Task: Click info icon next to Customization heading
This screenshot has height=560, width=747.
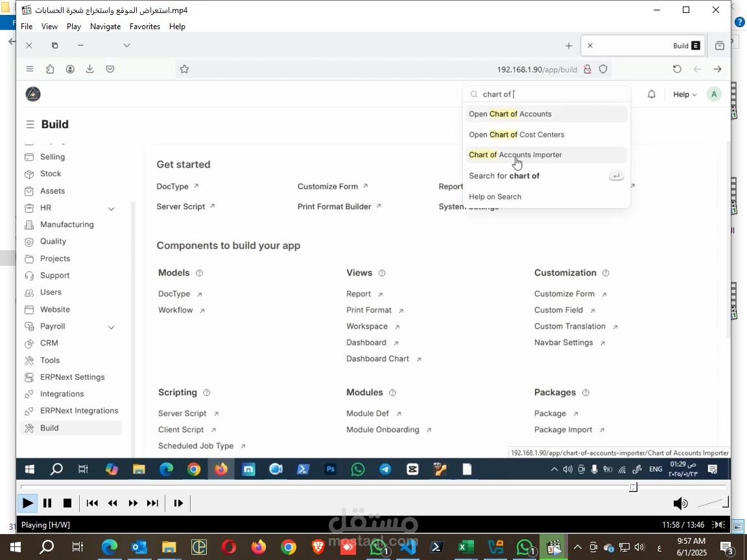Action: pyautogui.click(x=606, y=273)
